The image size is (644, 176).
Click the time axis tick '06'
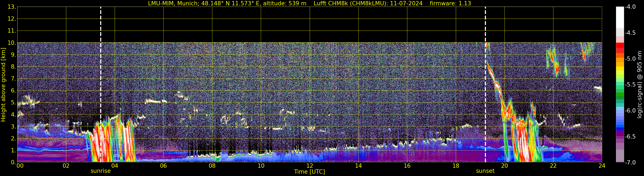163,166
